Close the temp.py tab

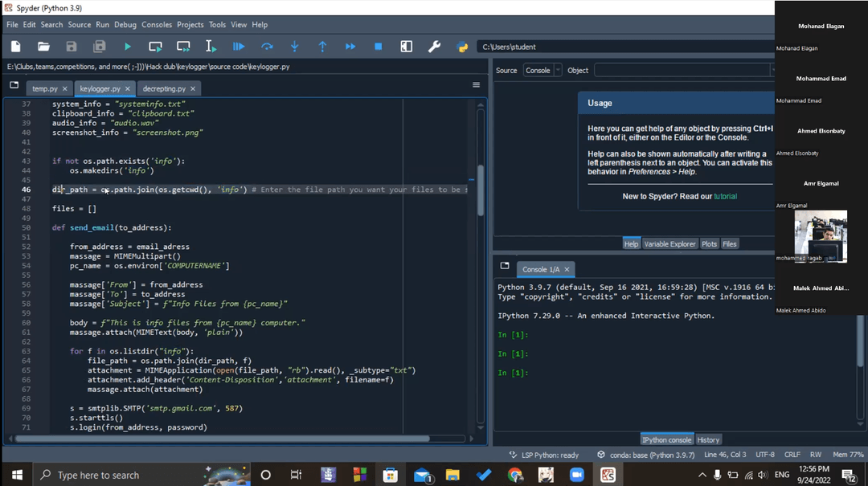[65, 88]
